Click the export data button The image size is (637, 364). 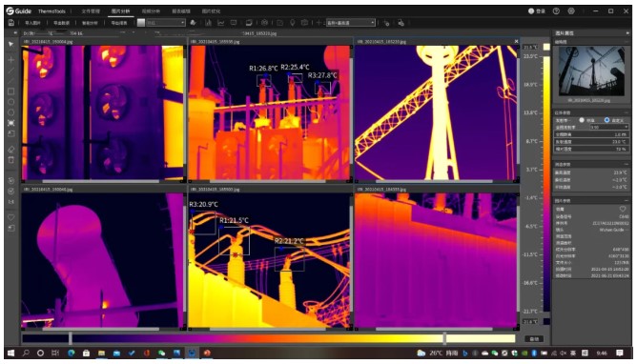pyautogui.click(x=61, y=23)
